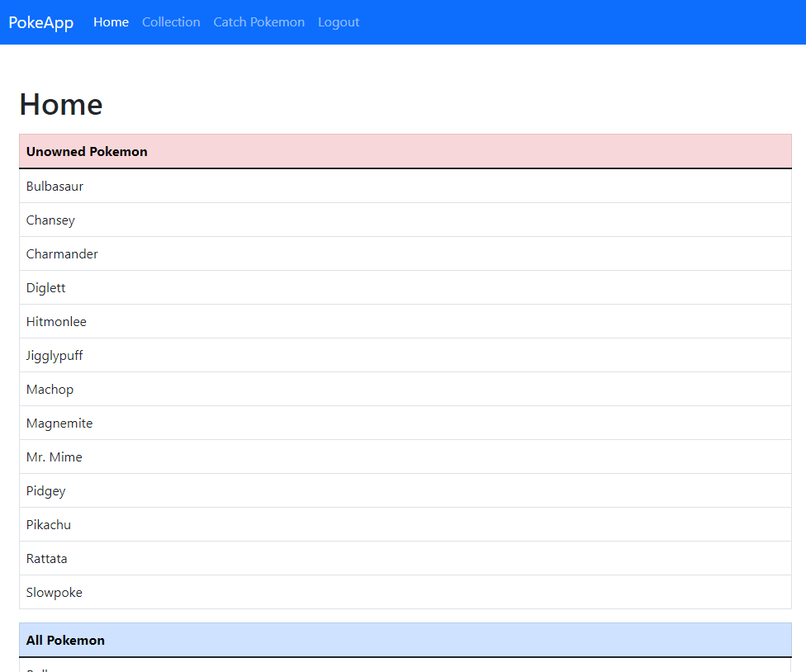Image resolution: width=806 pixels, height=672 pixels.
Task: Click the Diglett entry
Action: (405, 288)
